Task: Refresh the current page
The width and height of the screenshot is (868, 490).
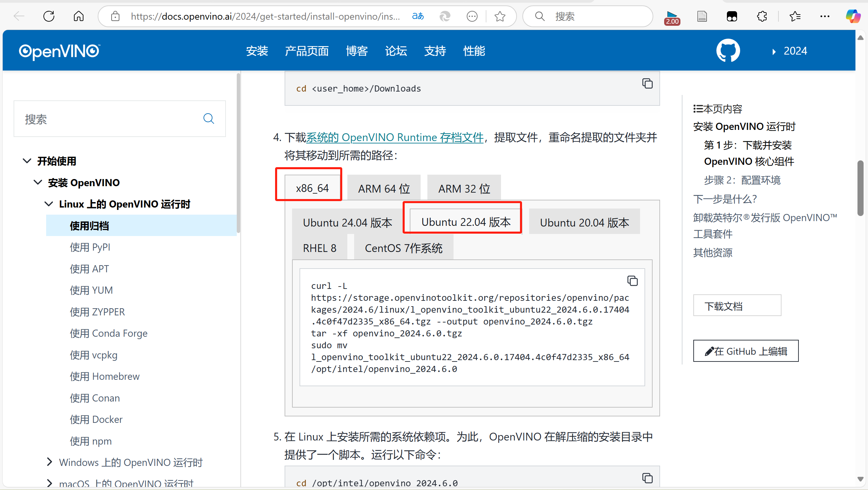Action: click(x=49, y=16)
